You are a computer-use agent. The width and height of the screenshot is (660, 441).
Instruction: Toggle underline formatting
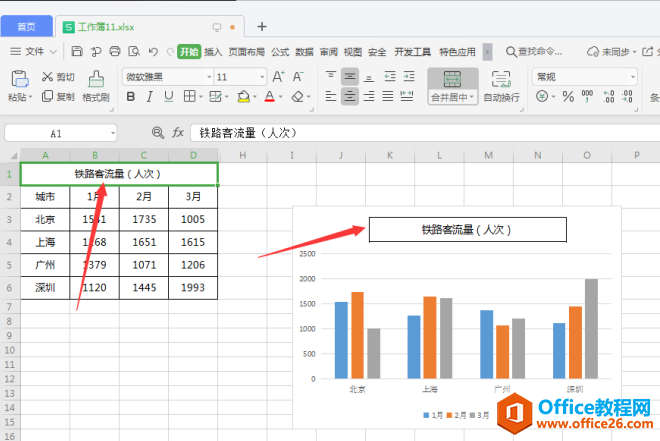coord(168,97)
